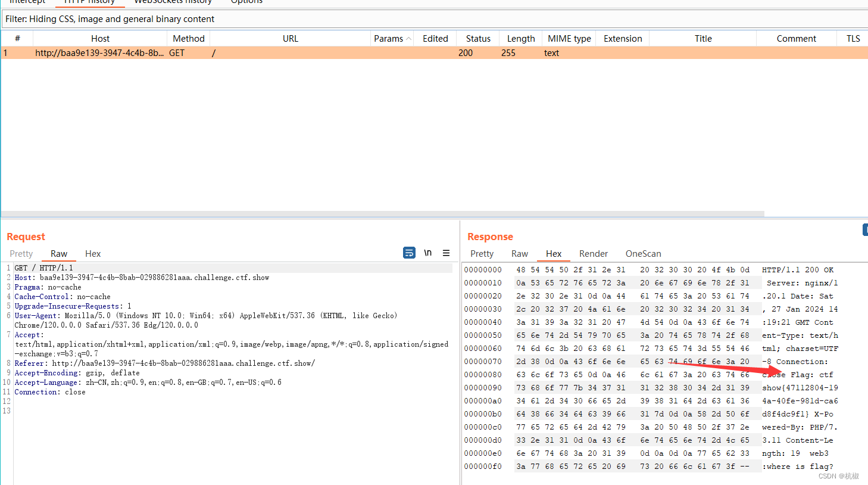Sort history by Title column
This screenshot has width=868, height=485.
703,39
